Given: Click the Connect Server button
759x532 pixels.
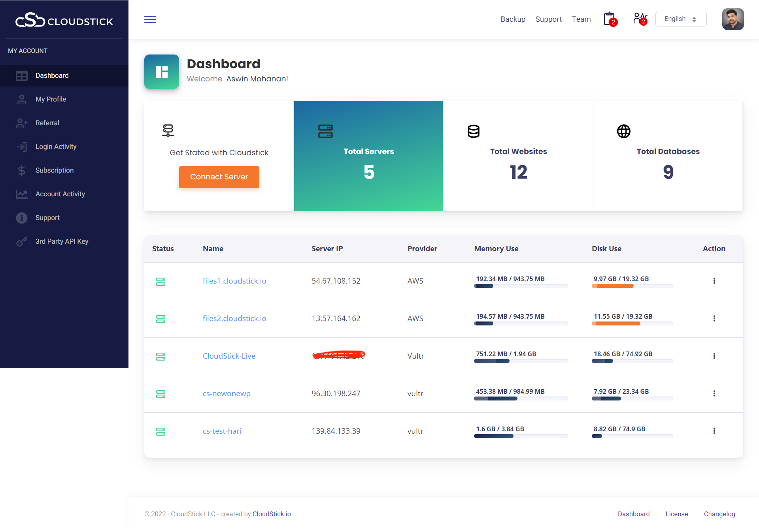Looking at the screenshot, I should [x=219, y=177].
